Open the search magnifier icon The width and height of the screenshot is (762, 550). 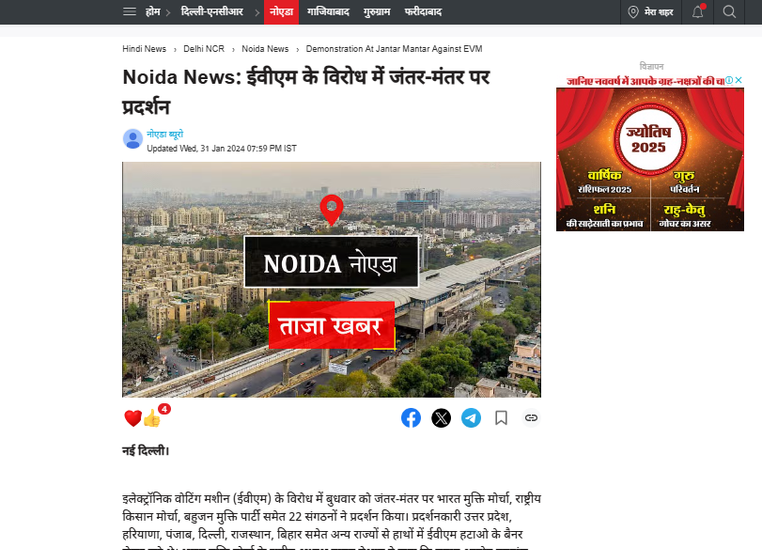click(x=729, y=12)
